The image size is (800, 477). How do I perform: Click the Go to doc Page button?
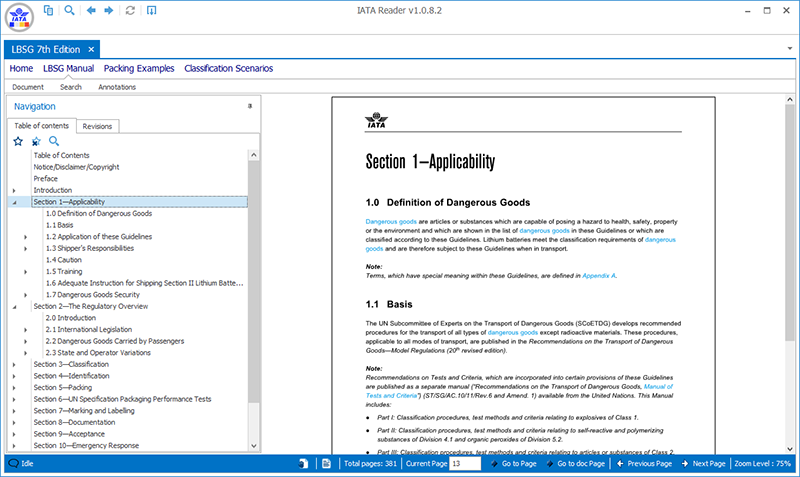click(x=575, y=463)
